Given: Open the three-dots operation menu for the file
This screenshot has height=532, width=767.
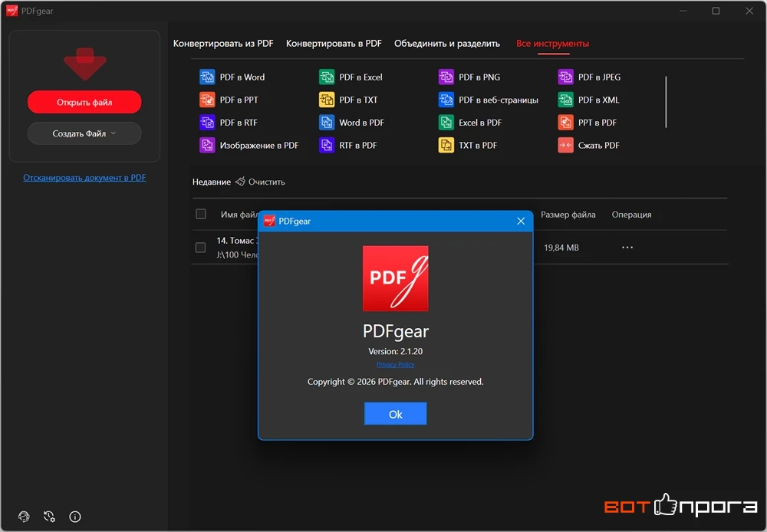Looking at the screenshot, I should coord(627,248).
